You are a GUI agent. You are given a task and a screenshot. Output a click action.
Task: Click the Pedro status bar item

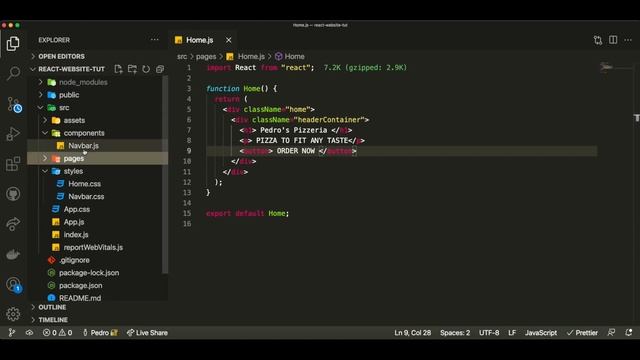click(x=100, y=333)
